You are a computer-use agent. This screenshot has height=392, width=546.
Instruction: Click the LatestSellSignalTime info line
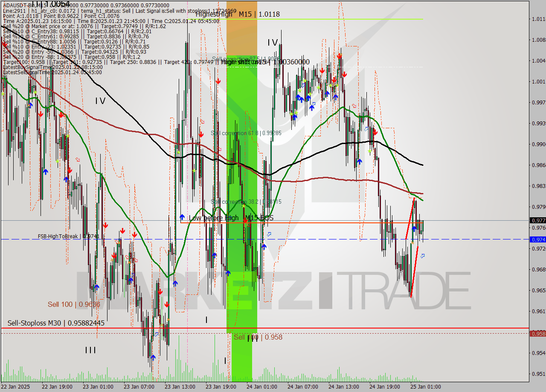(53, 72)
